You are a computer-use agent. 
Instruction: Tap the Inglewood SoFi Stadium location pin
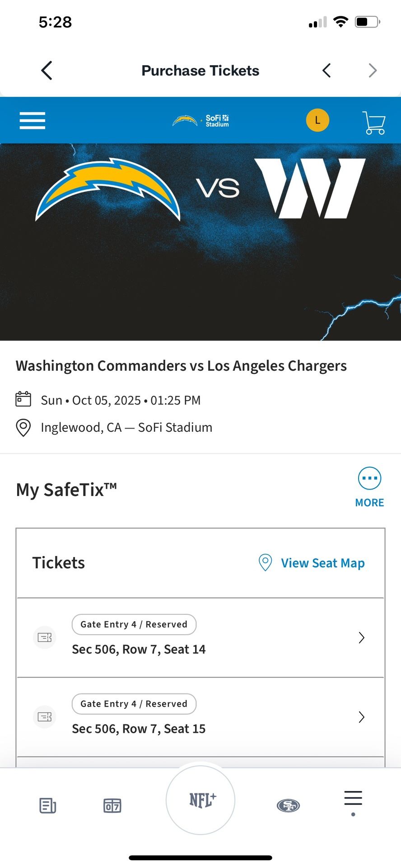[x=23, y=427]
